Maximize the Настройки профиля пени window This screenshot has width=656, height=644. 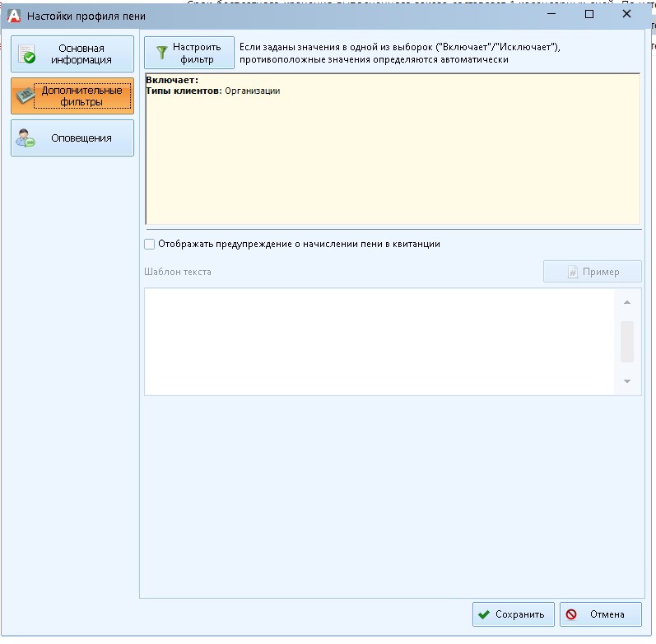[x=589, y=15]
